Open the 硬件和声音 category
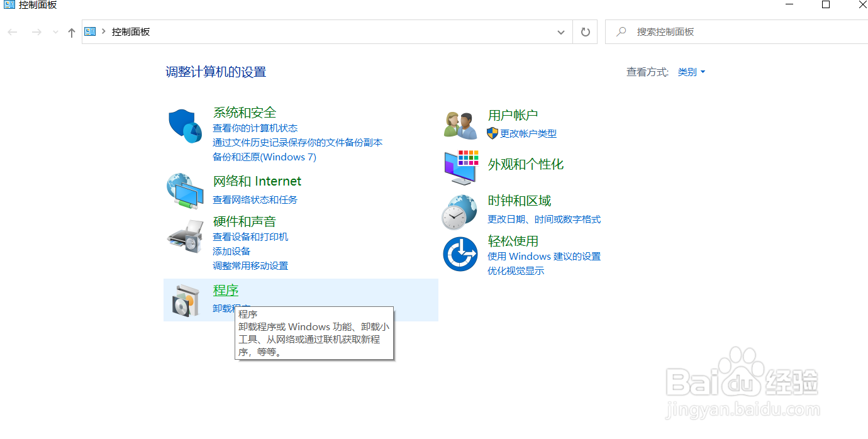The image size is (868, 439). coord(245,221)
